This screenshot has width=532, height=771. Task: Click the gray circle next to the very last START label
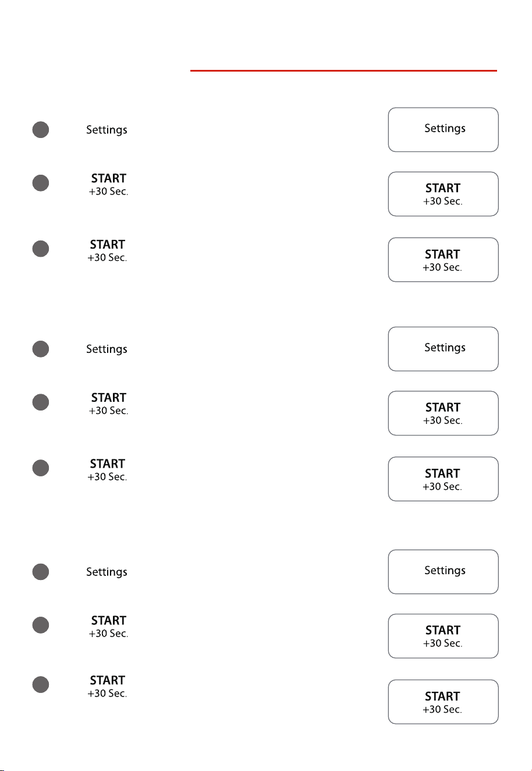click(40, 684)
